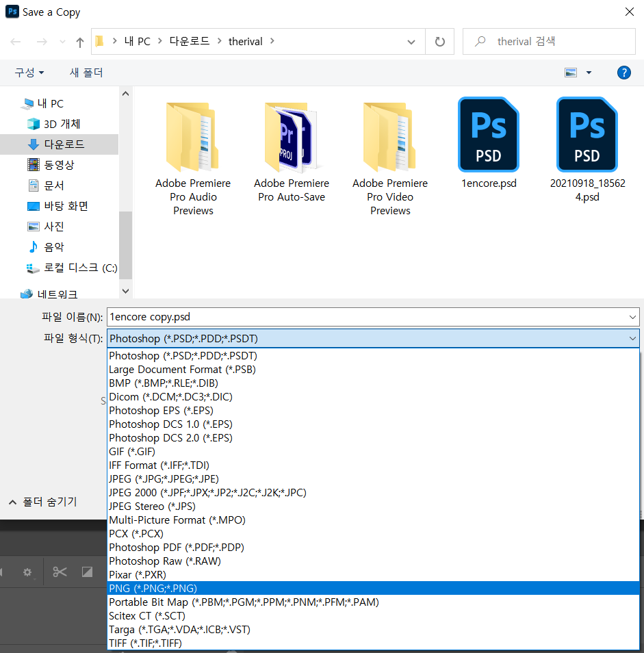Collapse folders with 폴더 숨기기
The width and height of the screenshot is (644, 653).
click(43, 502)
